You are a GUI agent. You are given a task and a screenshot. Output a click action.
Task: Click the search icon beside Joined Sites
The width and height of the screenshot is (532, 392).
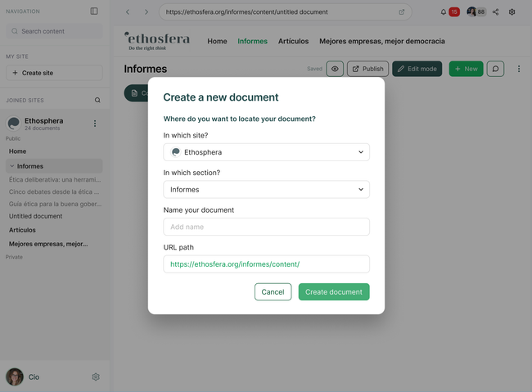pos(97,101)
